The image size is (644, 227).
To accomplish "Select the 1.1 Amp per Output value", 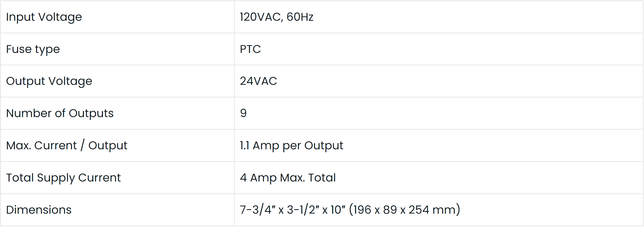I will (291, 146).
